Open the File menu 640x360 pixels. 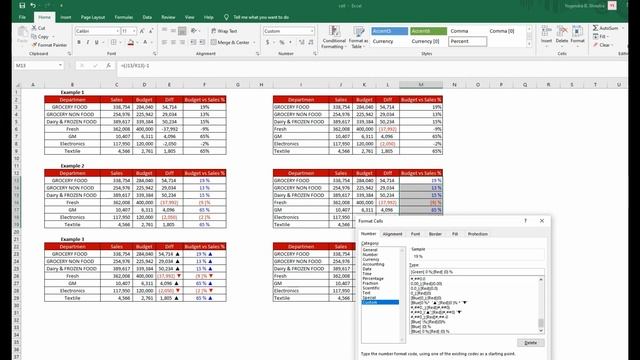(22, 17)
